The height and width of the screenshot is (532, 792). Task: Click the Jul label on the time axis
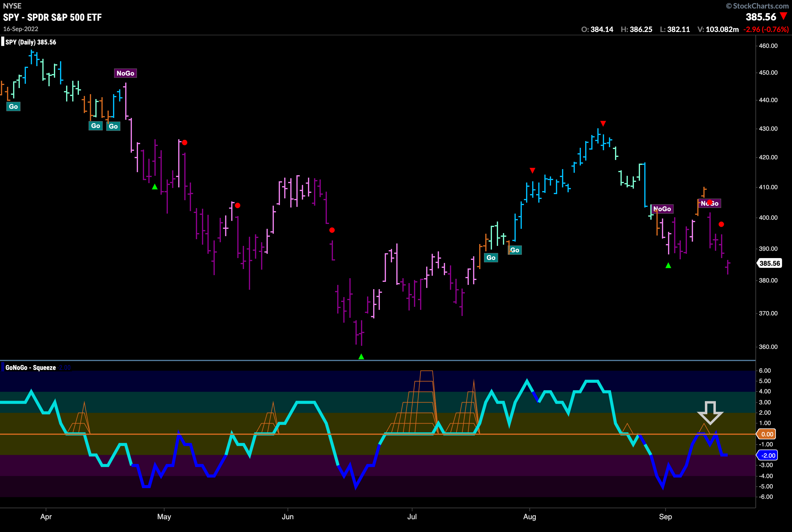click(412, 517)
